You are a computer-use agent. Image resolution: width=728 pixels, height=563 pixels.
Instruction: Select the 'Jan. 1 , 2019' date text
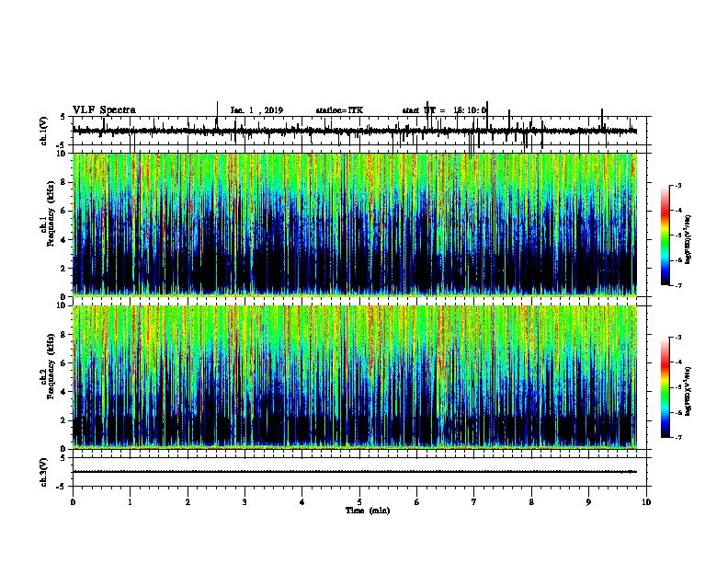pos(256,110)
